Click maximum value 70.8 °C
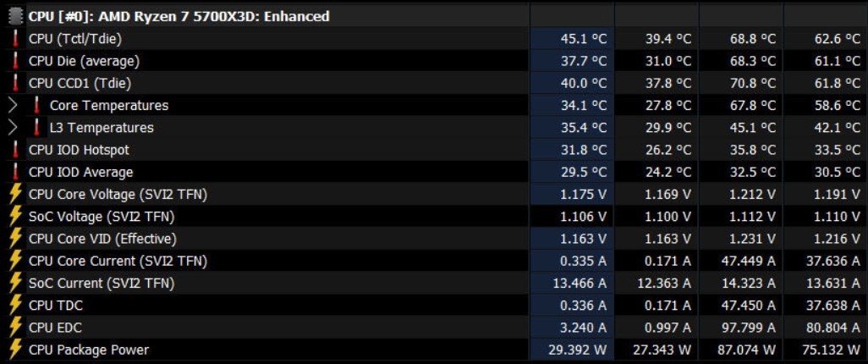The width and height of the screenshot is (868, 364). (x=753, y=83)
